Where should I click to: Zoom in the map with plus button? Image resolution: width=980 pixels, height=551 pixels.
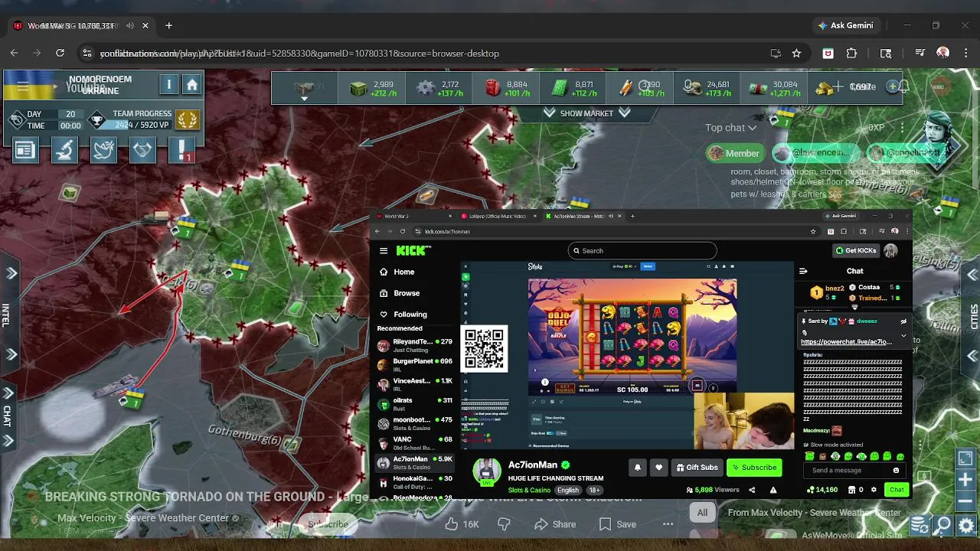coord(965,480)
